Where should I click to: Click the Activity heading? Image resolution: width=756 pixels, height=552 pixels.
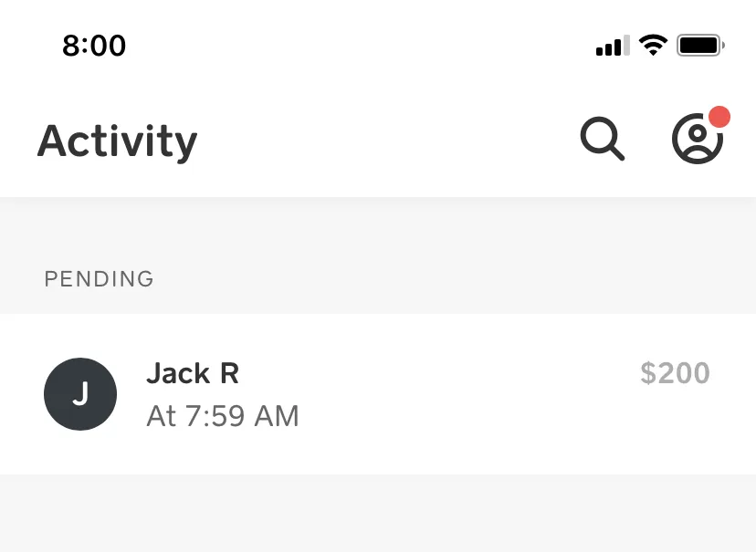pos(117,141)
